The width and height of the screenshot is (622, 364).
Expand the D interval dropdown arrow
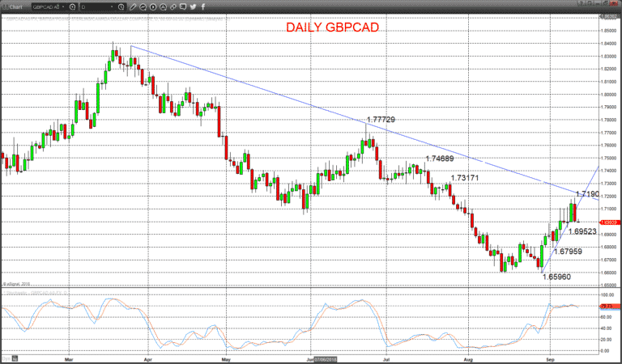point(113,6)
